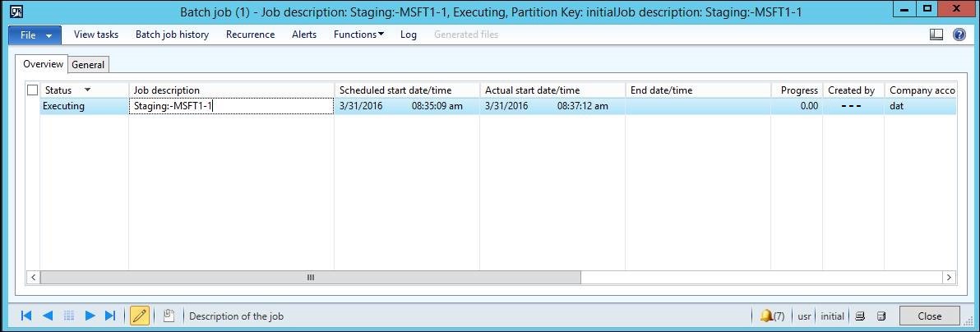Screen dimensions: 980x332
Task: Switch to the General tab
Action: coord(88,65)
